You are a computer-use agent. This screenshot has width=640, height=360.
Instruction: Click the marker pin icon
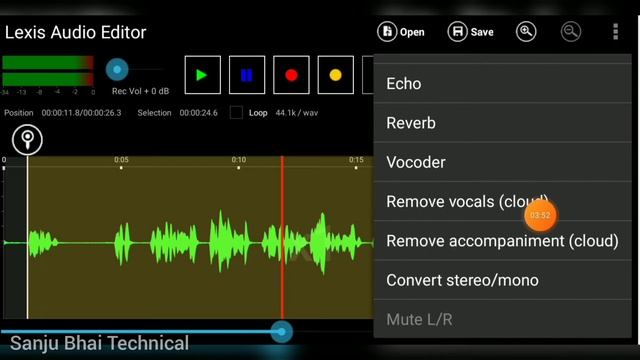[27, 140]
